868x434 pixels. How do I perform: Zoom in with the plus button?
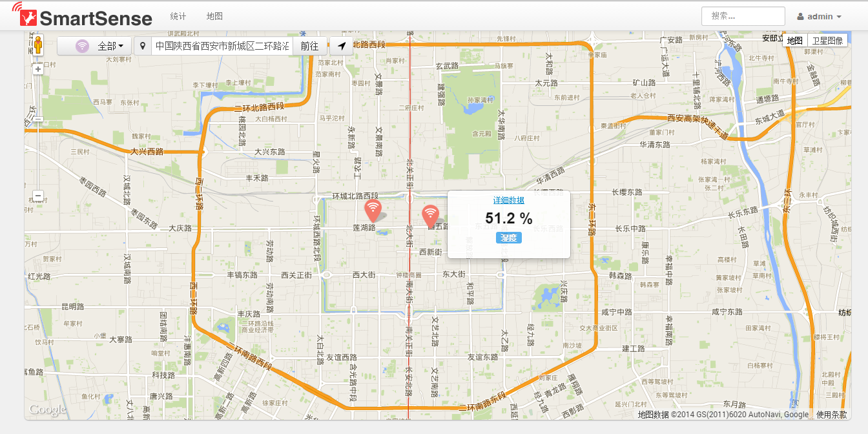tap(38, 69)
